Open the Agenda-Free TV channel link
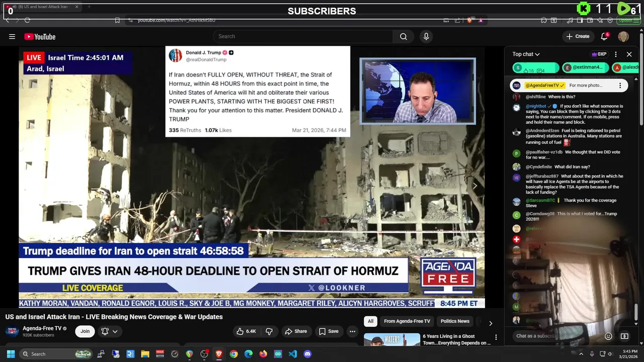Image resolution: width=644 pixels, height=362 pixels. [42, 328]
